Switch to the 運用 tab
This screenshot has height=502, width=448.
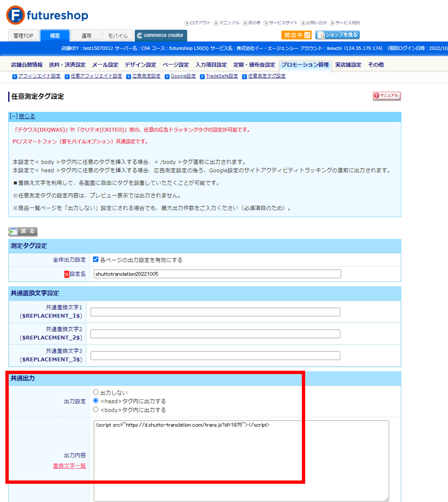click(86, 36)
